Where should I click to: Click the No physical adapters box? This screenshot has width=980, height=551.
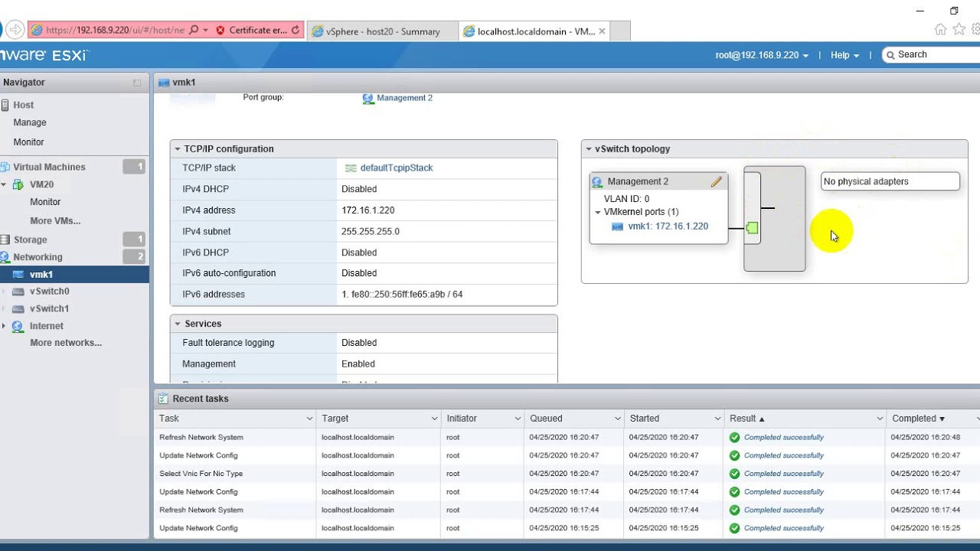tap(890, 181)
